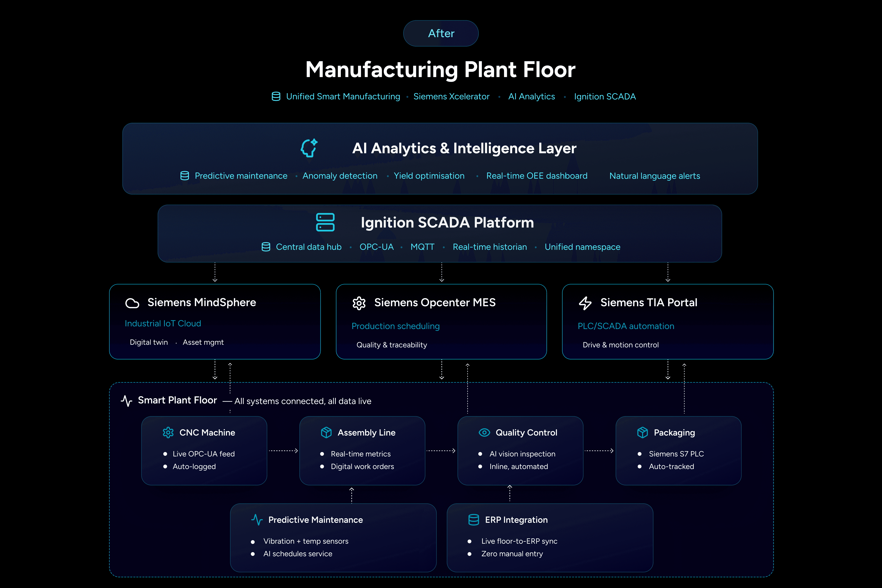Screen dimensions: 882x588
Task: Click the OPC-UA tag in SCADA Platform
Action: pyautogui.click(x=376, y=247)
